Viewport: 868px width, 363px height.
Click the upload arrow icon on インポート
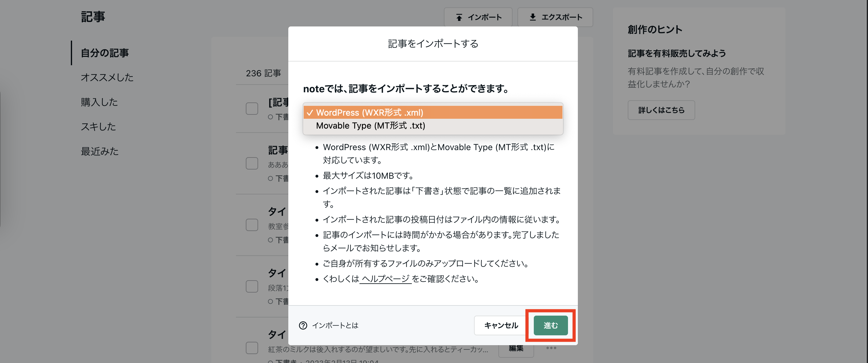pos(459,18)
